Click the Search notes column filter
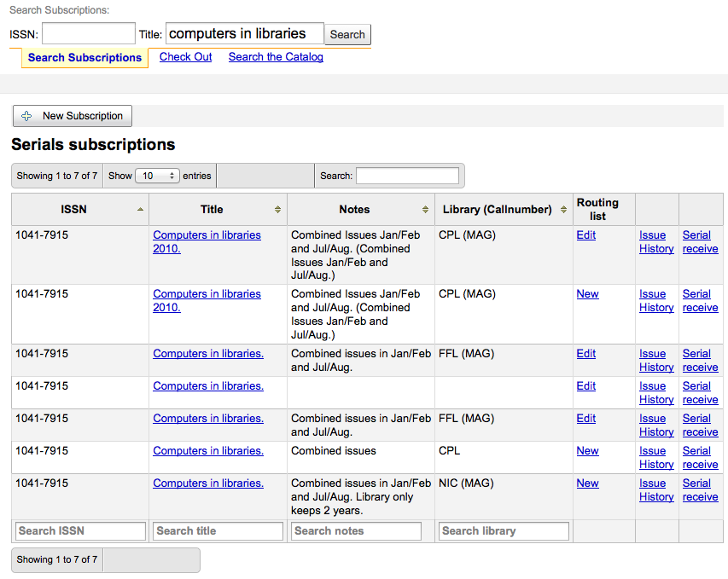 pyautogui.click(x=356, y=531)
